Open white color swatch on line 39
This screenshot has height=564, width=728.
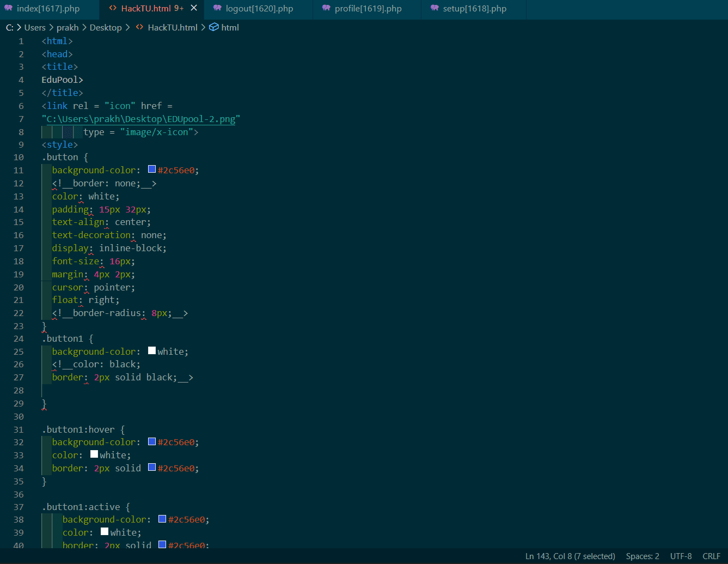point(105,532)
